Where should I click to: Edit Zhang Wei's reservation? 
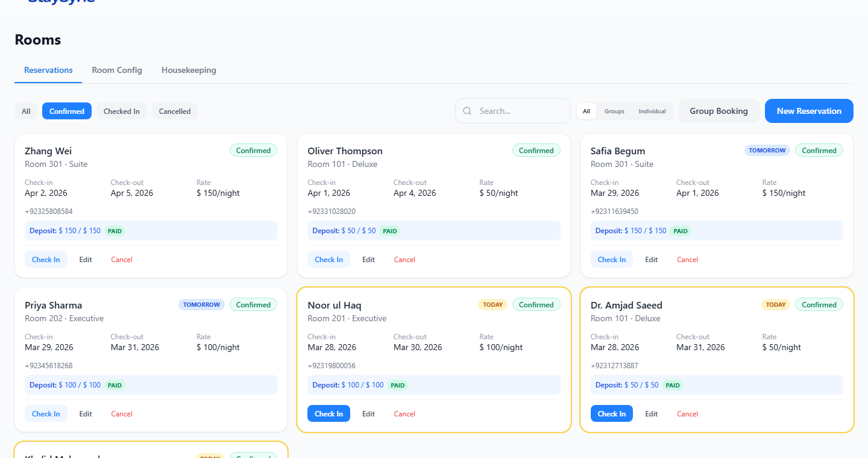pos(86,260)
